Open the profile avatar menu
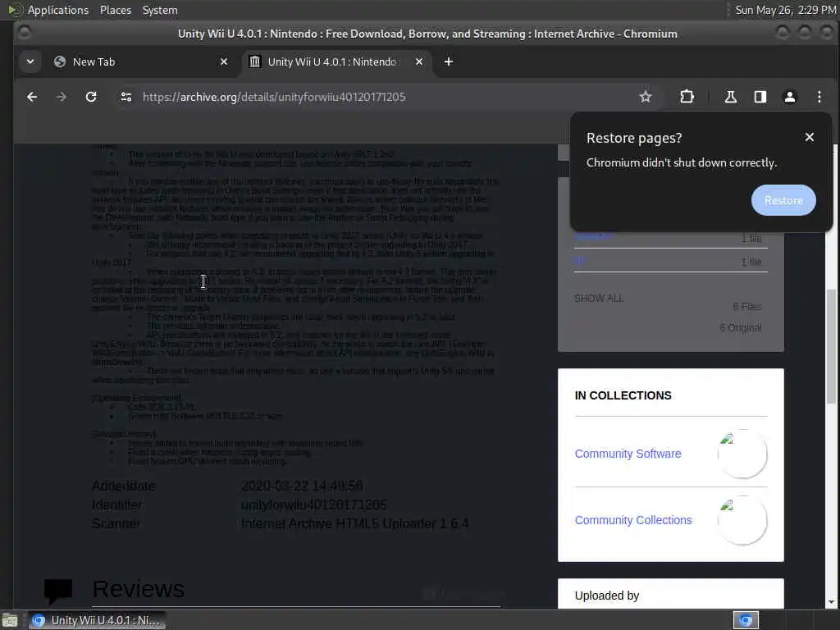The height and width of the screenshot is (630, 840). point(790,97)
